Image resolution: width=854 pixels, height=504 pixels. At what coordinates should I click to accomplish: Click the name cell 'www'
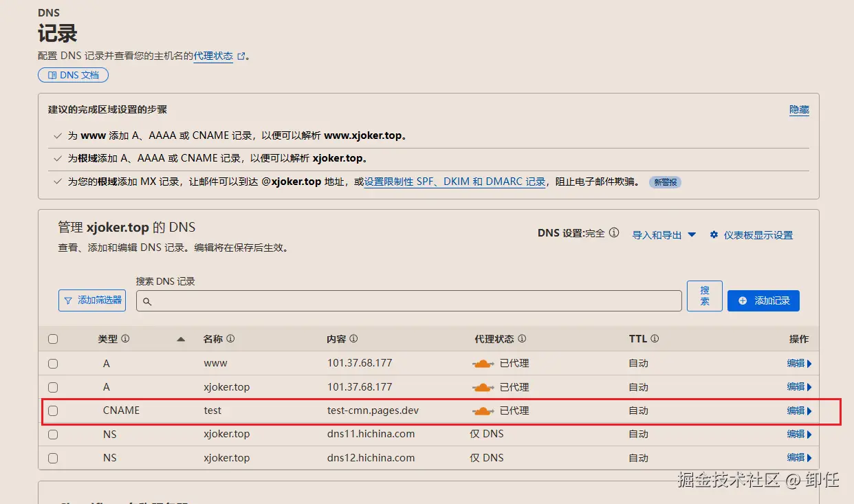point(215,363)
